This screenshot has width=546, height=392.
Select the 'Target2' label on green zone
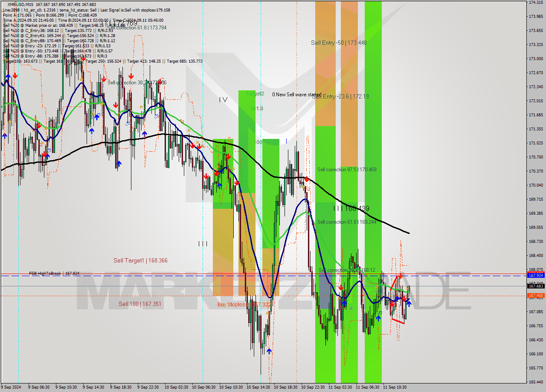click(255, 93)
